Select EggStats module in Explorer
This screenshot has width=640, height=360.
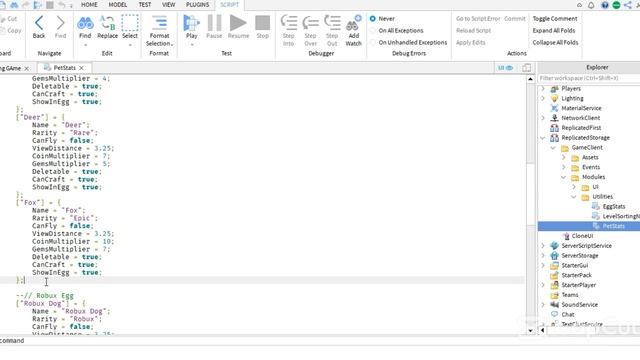(613, 207)
